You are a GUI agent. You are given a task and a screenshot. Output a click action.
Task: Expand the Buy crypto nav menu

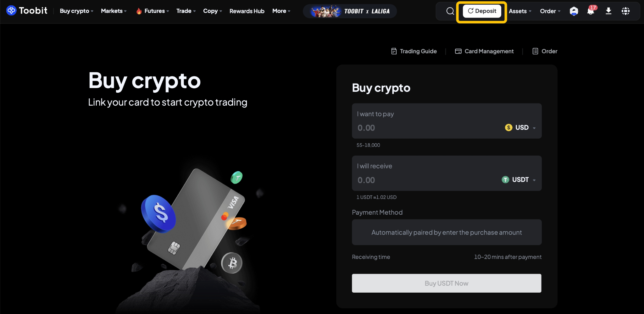click(76, 11)
